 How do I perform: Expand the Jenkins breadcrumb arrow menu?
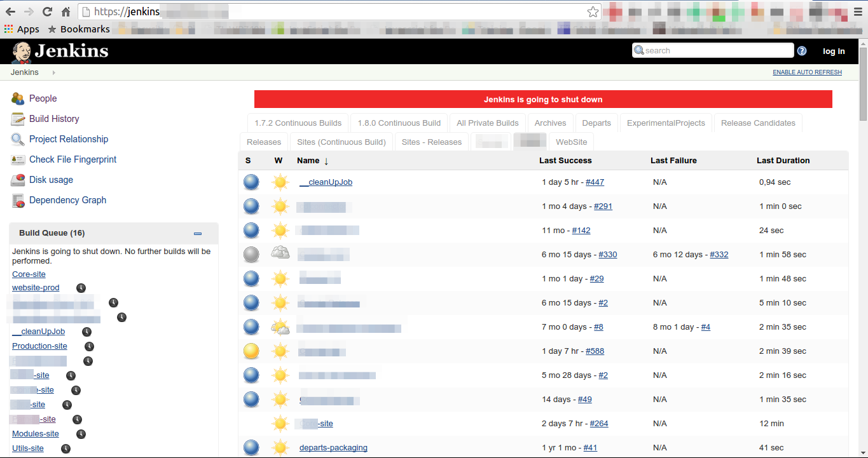pos(53,72)
